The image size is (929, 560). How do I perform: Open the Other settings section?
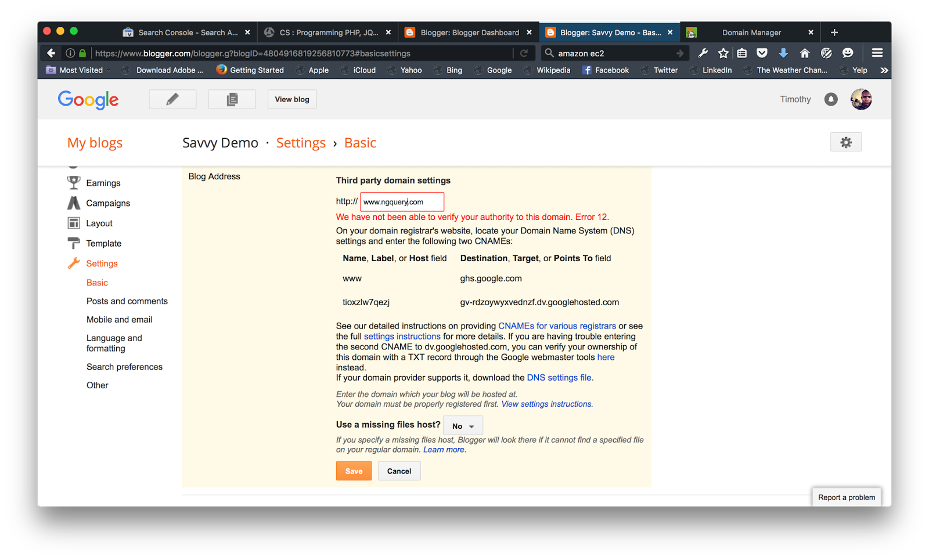click(x=98, y=385)
